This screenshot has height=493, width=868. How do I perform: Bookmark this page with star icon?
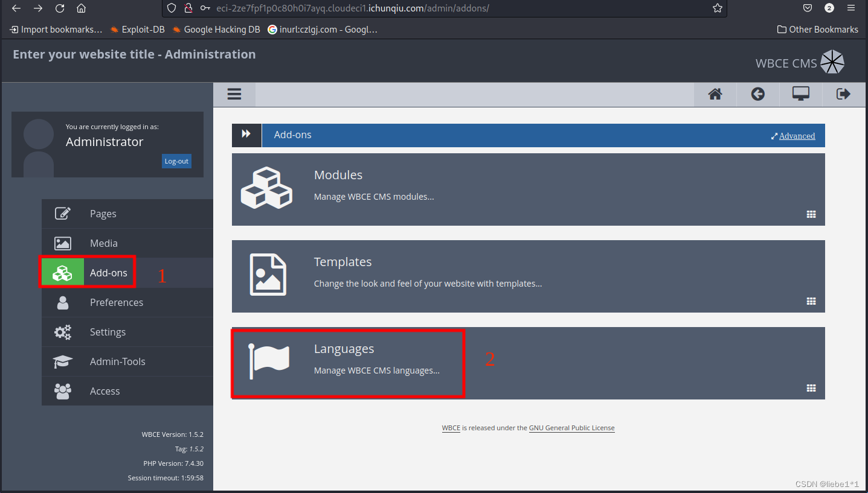[x=718, y=8]
